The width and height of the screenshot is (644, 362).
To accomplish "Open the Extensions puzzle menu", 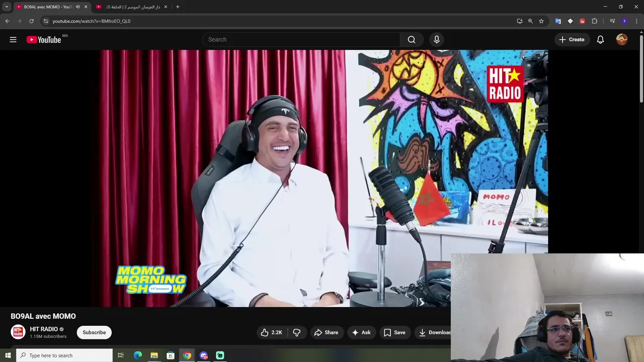I will point(595,21).
